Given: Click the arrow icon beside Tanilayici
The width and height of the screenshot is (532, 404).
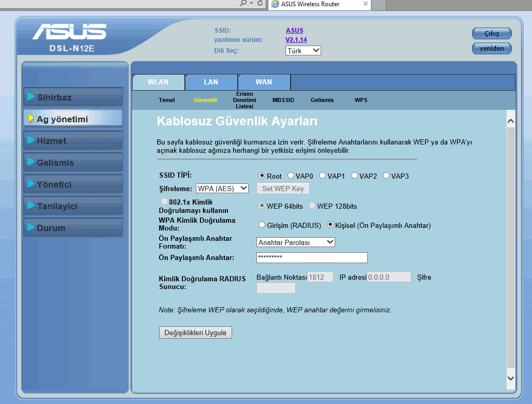Looking at the screenshot, I should [x=31, y=206].
